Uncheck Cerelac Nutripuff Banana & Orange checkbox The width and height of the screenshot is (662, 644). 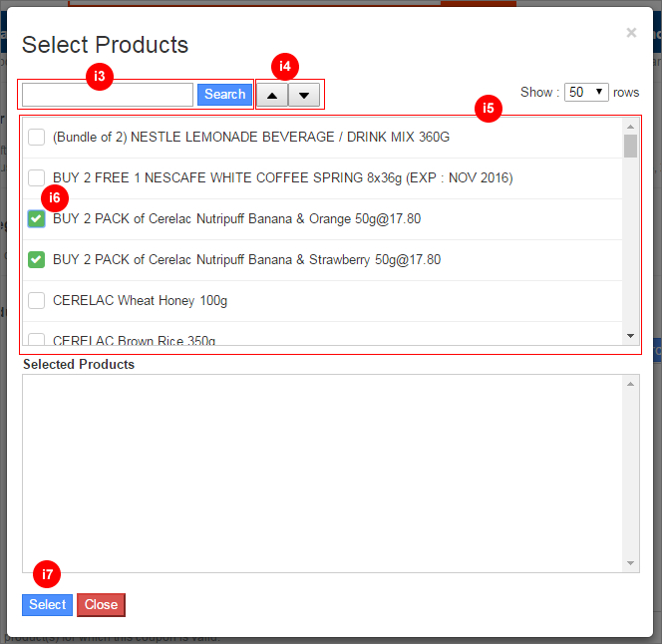coord(36,218)
